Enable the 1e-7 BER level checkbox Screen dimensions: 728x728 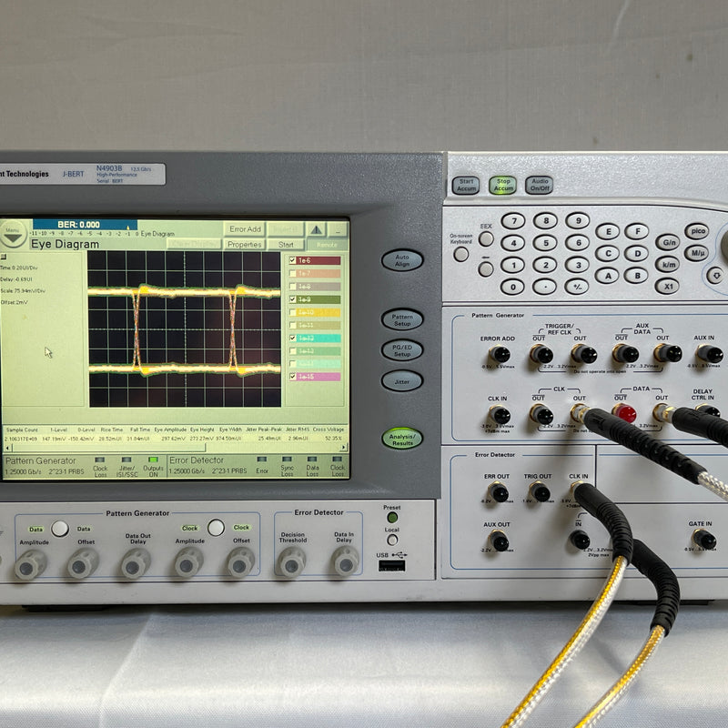click(292, 273)
